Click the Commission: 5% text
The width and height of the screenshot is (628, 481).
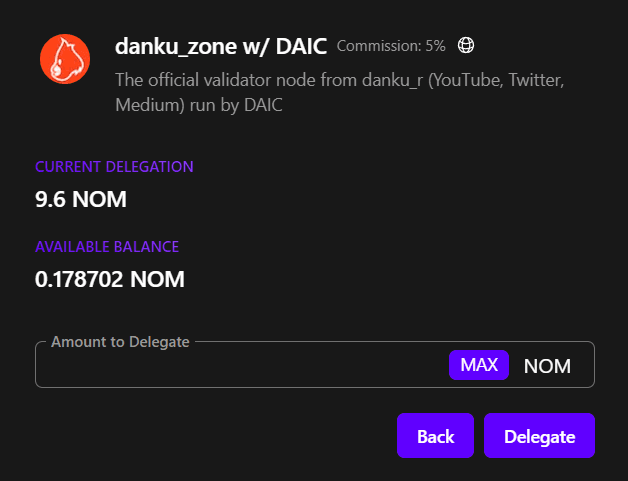coord(391,46)
